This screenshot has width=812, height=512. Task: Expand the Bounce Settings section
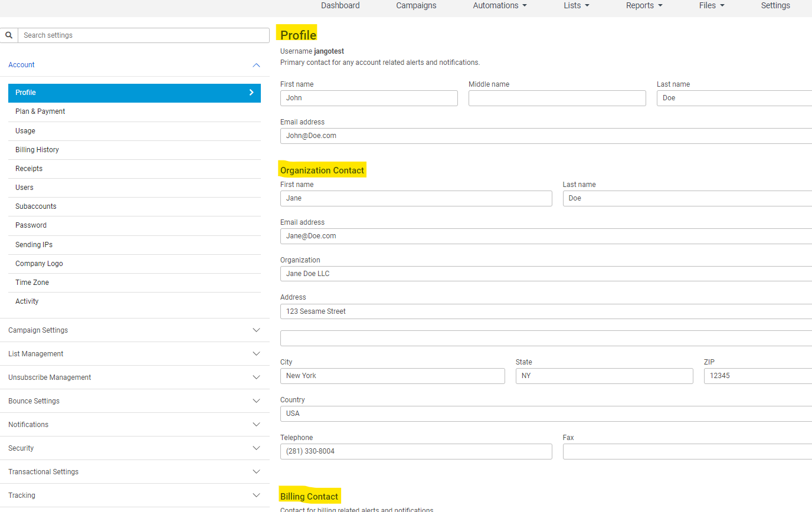pyautogui.click(x=256, y=401)
